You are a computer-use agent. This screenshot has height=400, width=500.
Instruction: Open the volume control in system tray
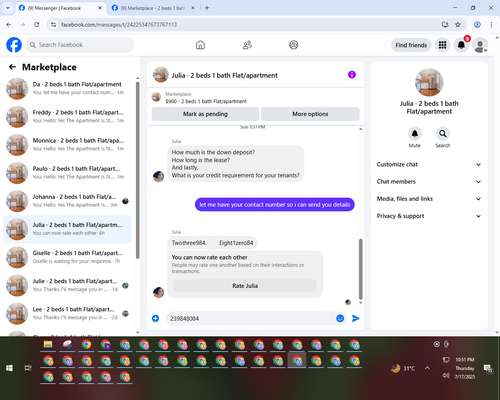click(446, 376)
